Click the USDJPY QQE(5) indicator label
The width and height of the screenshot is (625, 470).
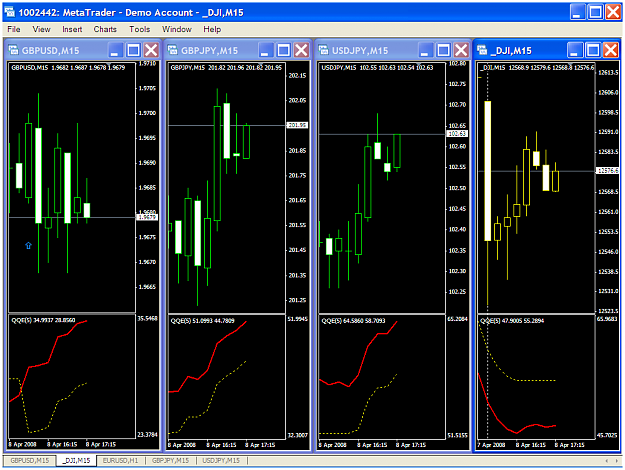click(353, 321)
